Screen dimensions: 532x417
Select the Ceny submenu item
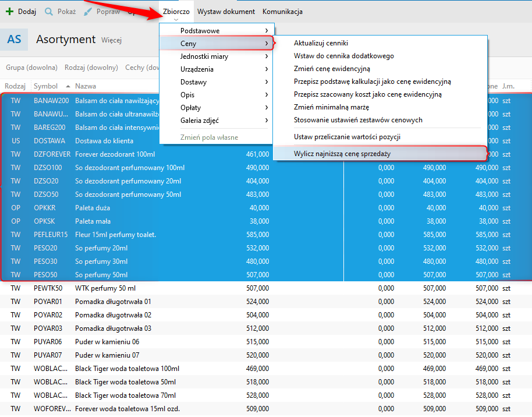pos(217,44)
